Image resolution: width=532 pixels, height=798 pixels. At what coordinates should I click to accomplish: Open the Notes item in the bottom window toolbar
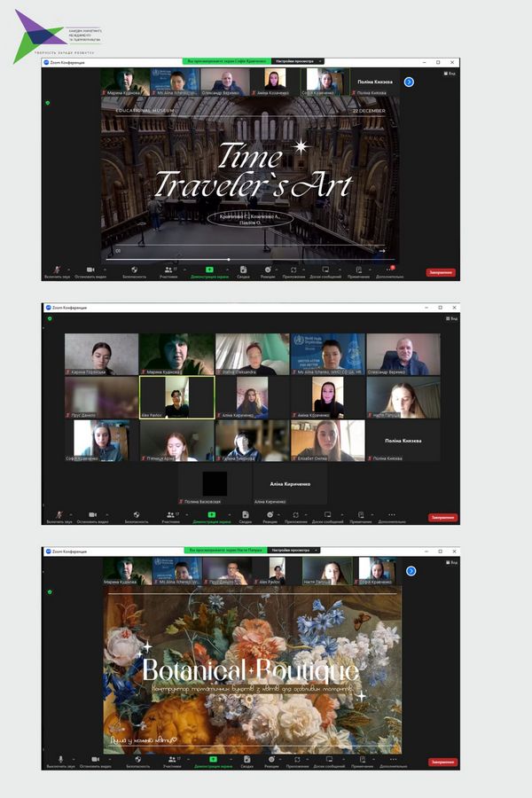(x=359, y=760)
